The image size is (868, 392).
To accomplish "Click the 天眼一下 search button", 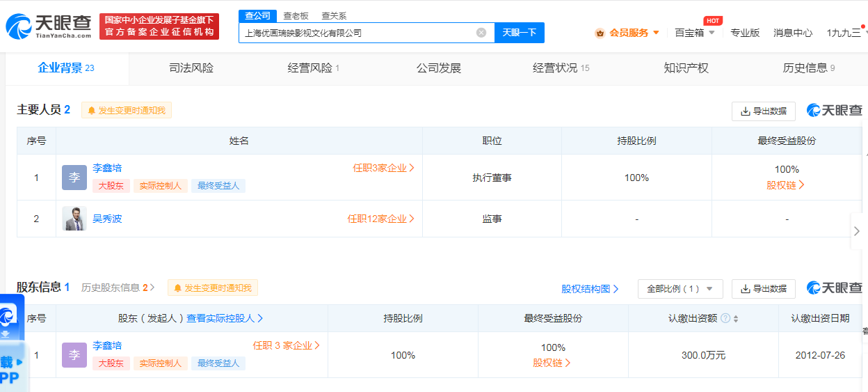I will pos(520,33).
